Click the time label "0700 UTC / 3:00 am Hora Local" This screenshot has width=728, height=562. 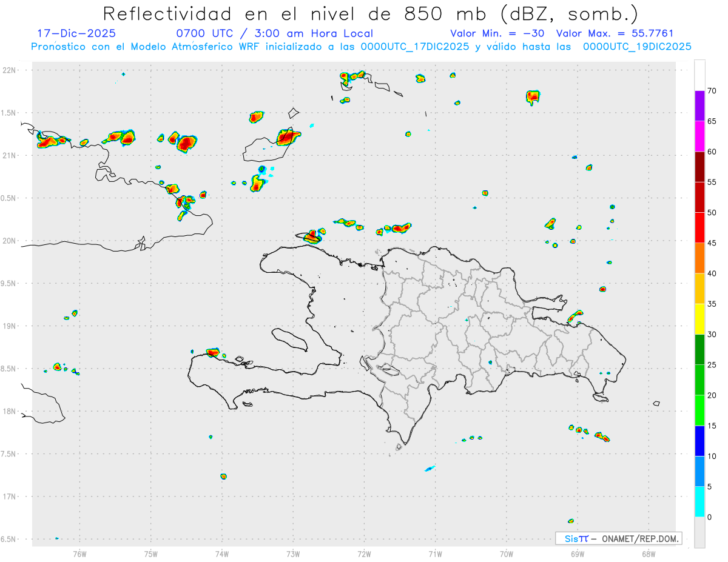click(274, 33)
